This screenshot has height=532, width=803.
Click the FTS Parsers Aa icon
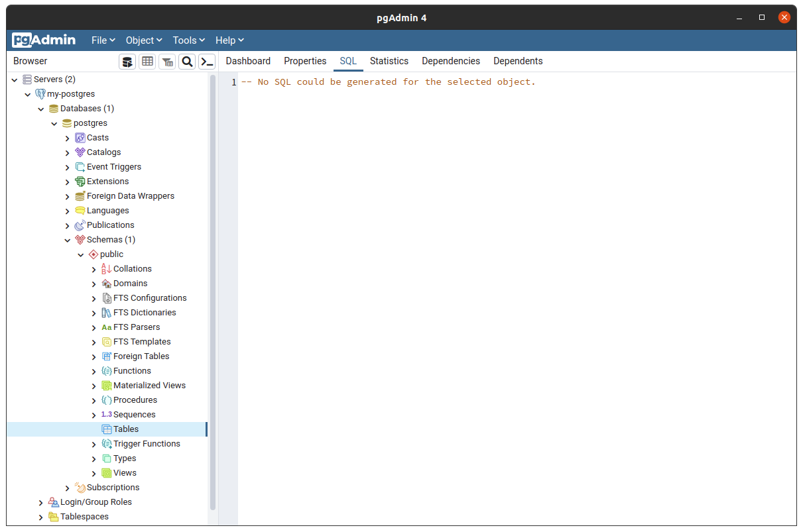pos(107,327)
